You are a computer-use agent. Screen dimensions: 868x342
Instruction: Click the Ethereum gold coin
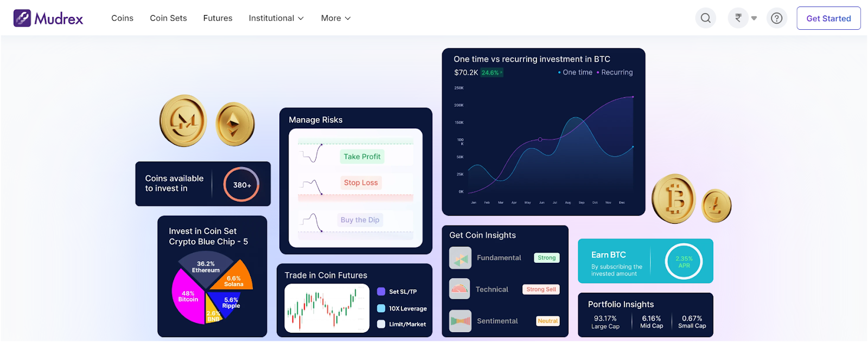click(x=235, y=125)
